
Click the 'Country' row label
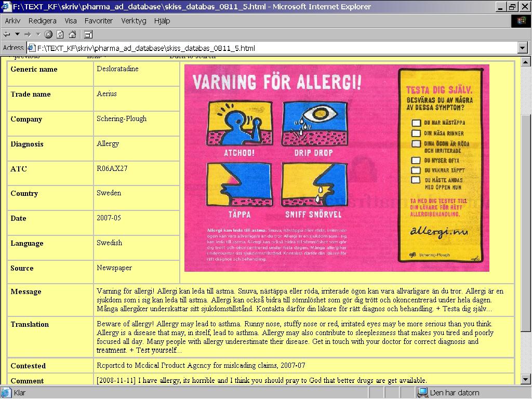24,193
